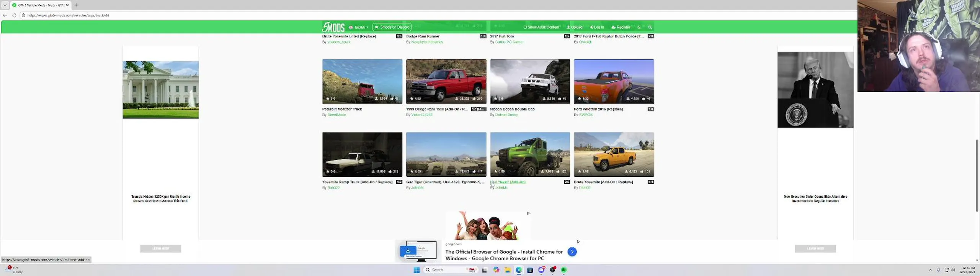The width and height of the screenshot is (980, 276).
Task: Click the left ad Learn More button
Action: click(x=161, y=248)
